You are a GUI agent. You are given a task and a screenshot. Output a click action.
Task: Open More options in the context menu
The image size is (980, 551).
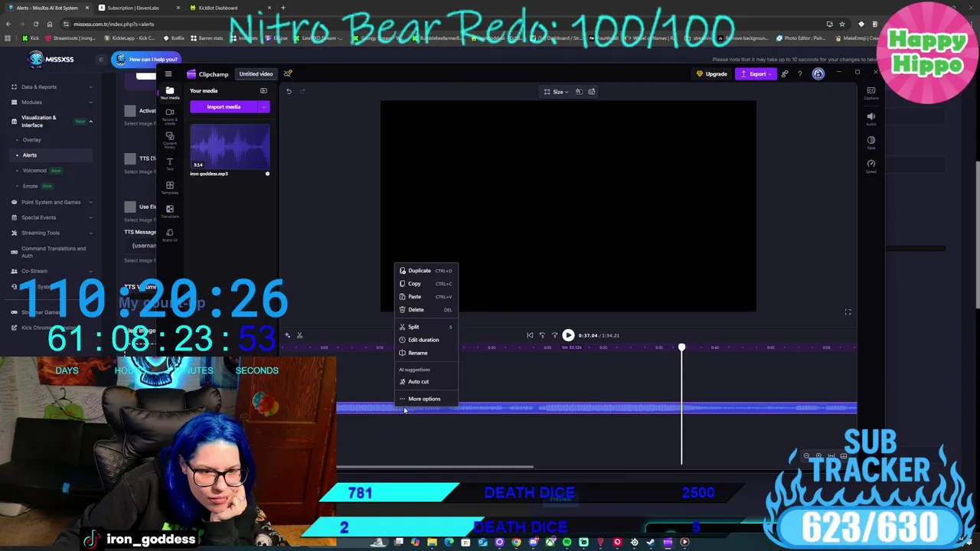426,399
